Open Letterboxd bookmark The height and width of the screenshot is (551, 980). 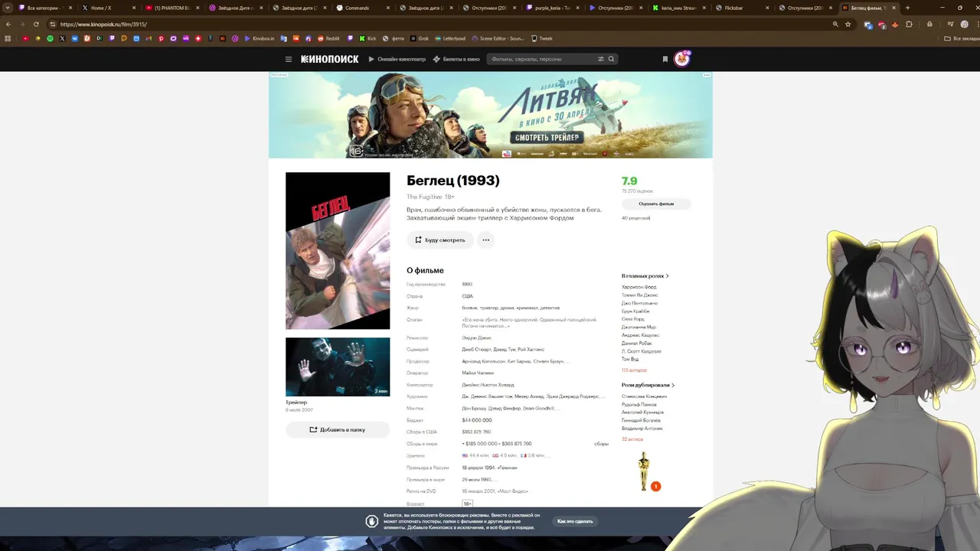click(449, 38)
